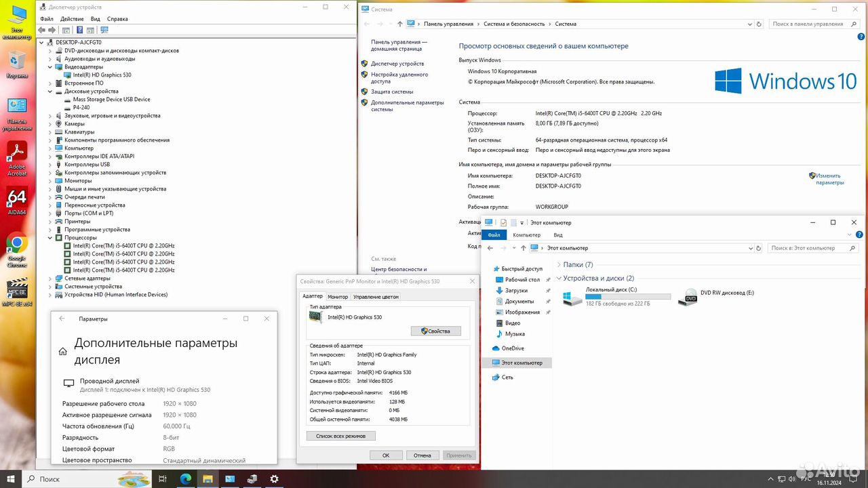
Task: Collapse the Процессоры node
Action: [x=50, y=238]
